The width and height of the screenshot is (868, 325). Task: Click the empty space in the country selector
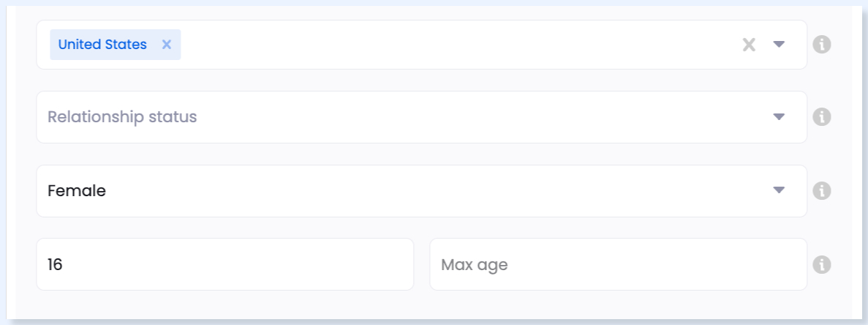(x=459, y=45)
